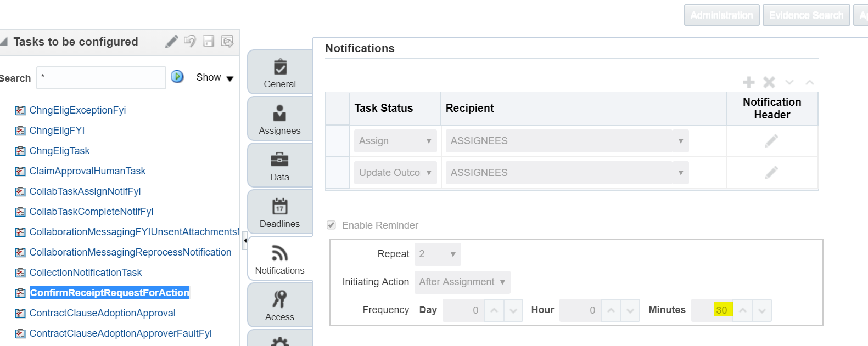Decrease the Minutes frequency value

(x=762, y=310)
